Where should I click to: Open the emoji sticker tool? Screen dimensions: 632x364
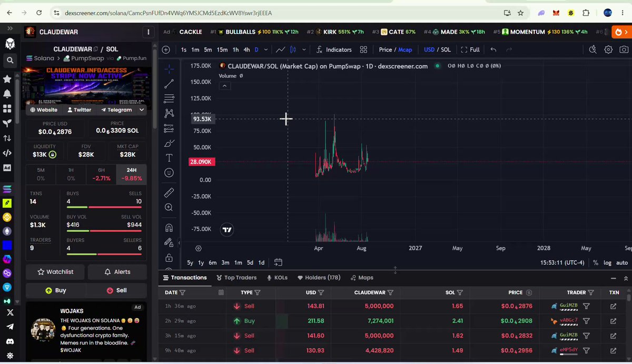pos(169,173)
